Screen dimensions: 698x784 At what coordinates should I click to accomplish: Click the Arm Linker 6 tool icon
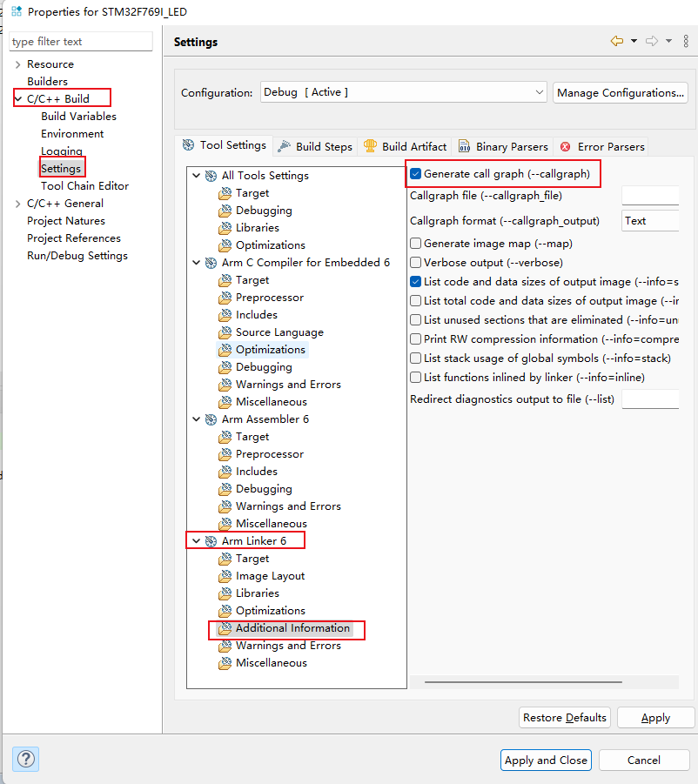pyautogui.click(x=211, y=541)
